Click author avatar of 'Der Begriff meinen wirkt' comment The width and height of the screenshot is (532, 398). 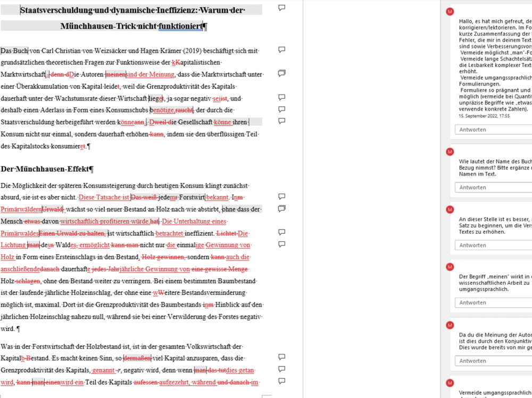click(450, 267)
